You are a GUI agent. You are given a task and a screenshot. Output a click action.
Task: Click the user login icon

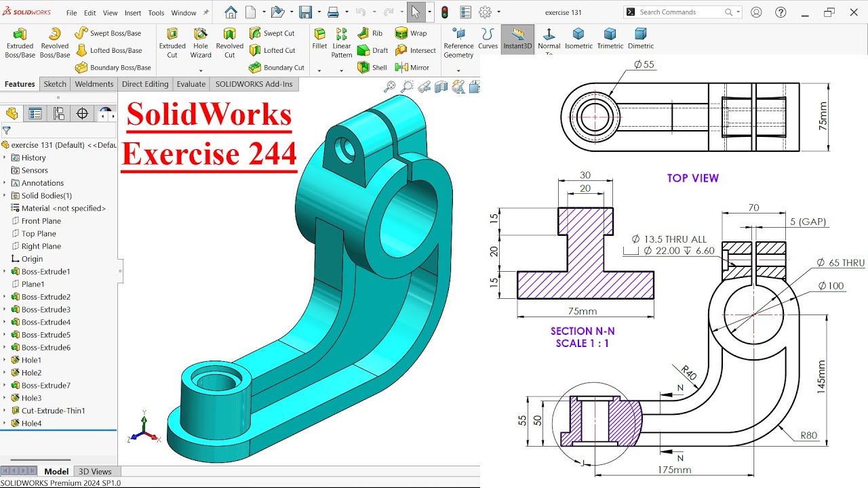(756, 12)
